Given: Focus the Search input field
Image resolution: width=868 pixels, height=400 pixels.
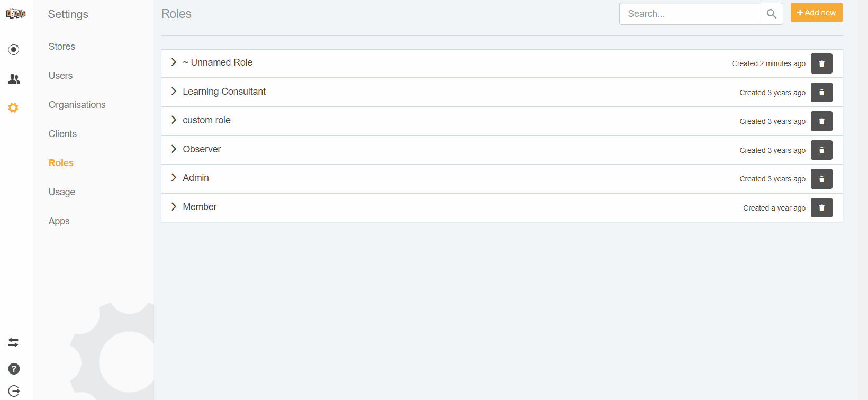Looking at the screenshot, I should click(x=690, y=14).
